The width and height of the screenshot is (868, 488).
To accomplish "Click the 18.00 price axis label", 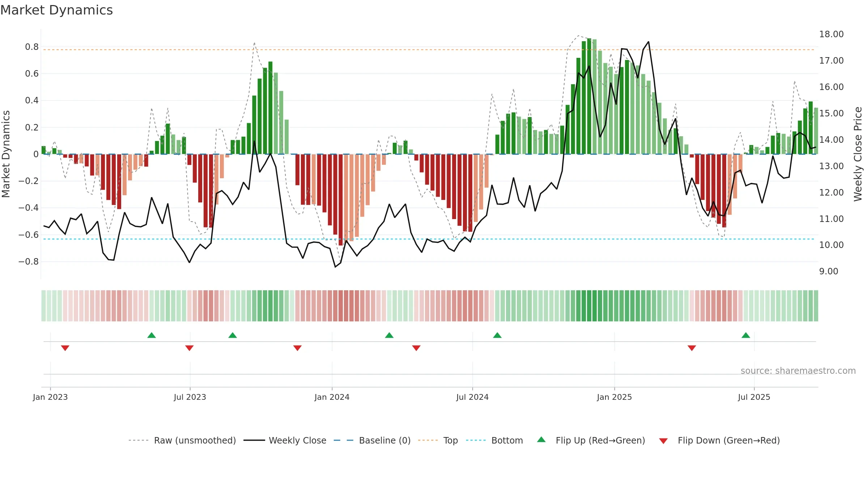I will [831, 34].
